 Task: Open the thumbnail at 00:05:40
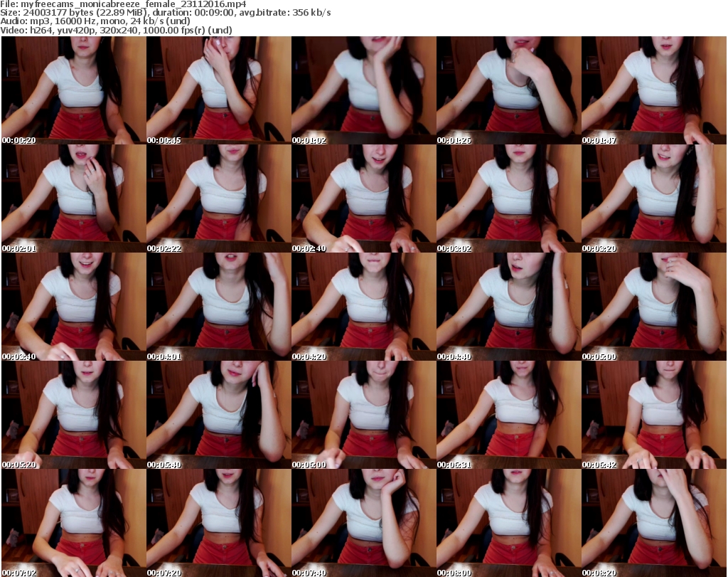(219, 415)
